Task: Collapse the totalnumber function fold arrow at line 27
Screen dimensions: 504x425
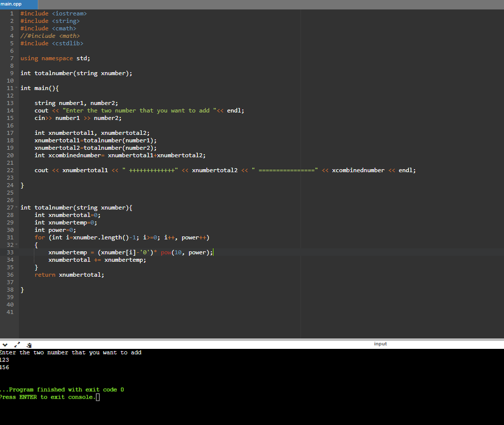Action: tap(16, 208)
